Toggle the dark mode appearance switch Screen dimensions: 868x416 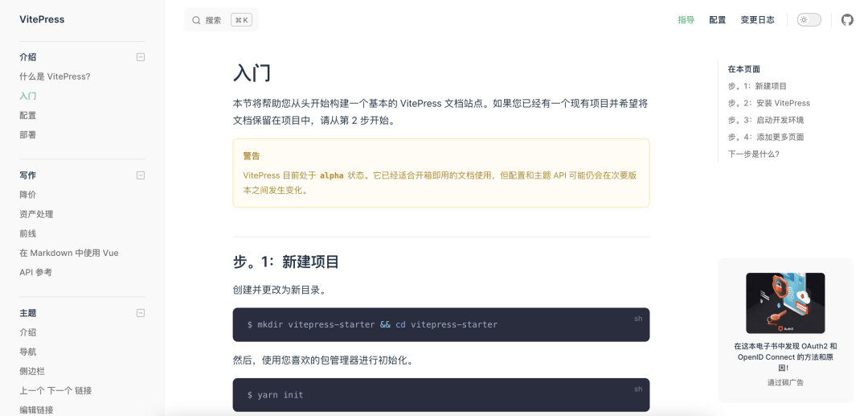click(809, 20)
